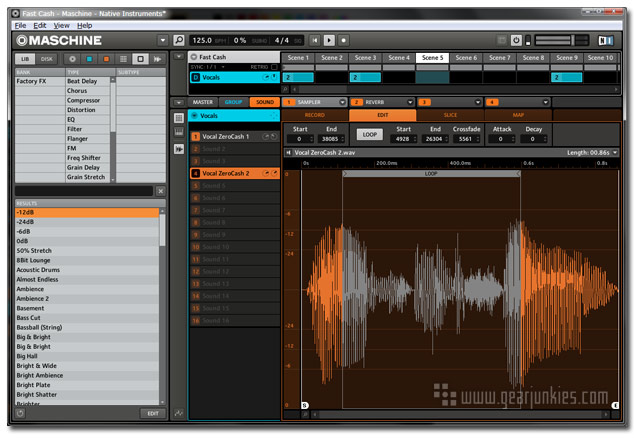Open the Edit menu
This screenshot has height=438, width=634.
tap(40, 25)
